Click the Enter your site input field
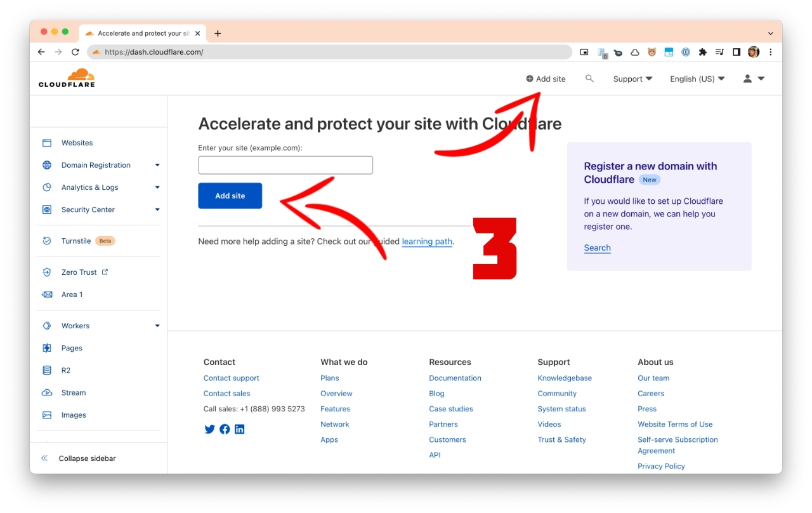Viewport: 812px width, 513px height. click(x=285, y=165)
